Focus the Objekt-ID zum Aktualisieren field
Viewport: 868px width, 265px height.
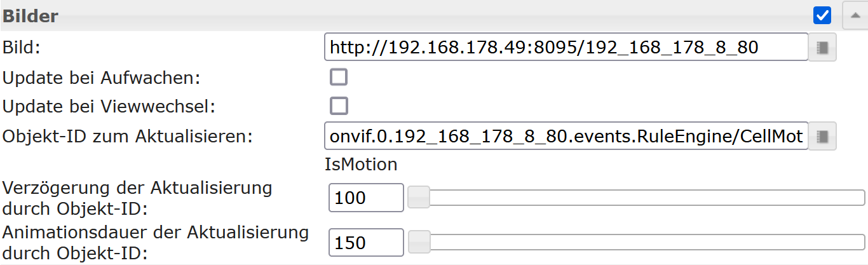[566, 136]
